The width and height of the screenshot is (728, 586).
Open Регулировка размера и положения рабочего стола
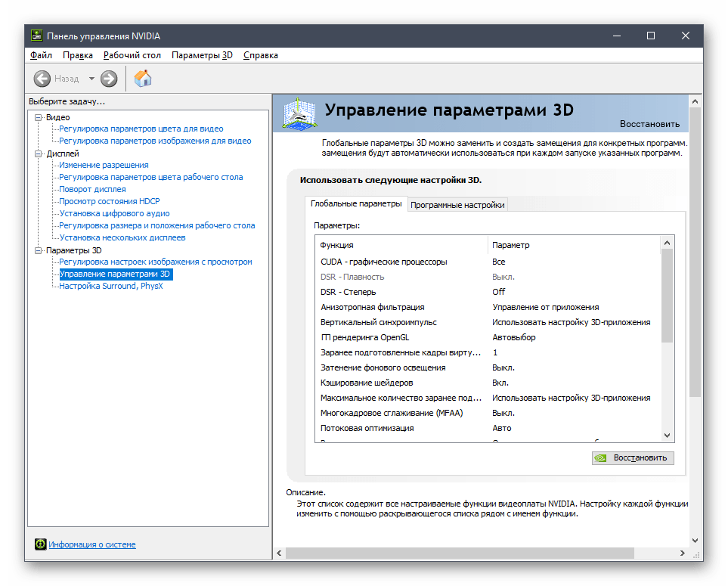(x=157, y=225)
